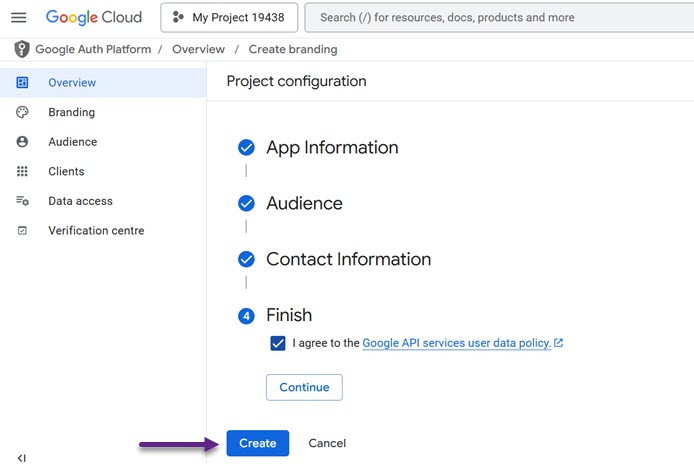The width and height of the screenshot is (694, 464).
Task: Click the Google Cloud logo
Action: (93, 18)
